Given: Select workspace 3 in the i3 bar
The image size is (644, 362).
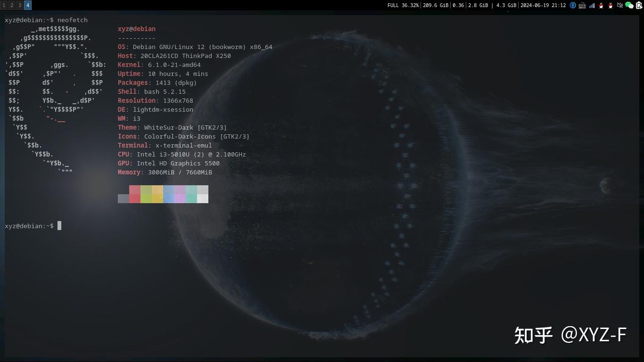Looking at the screenshot, I should (19, 5).
